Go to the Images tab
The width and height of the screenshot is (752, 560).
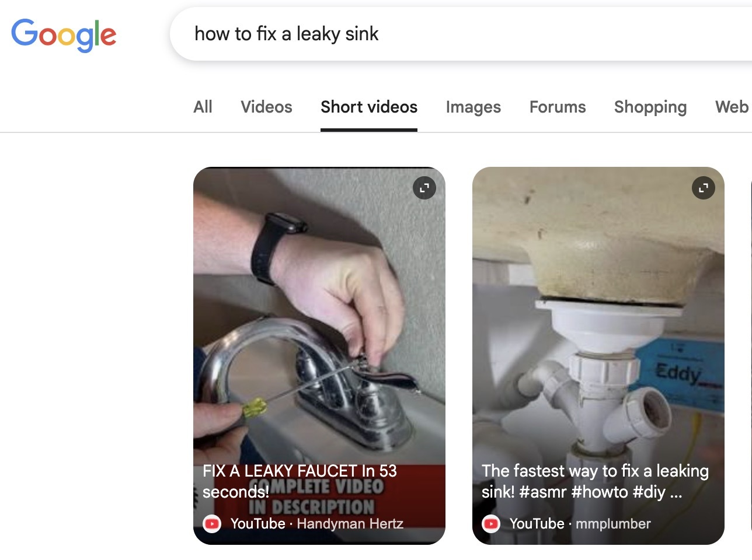474,107
